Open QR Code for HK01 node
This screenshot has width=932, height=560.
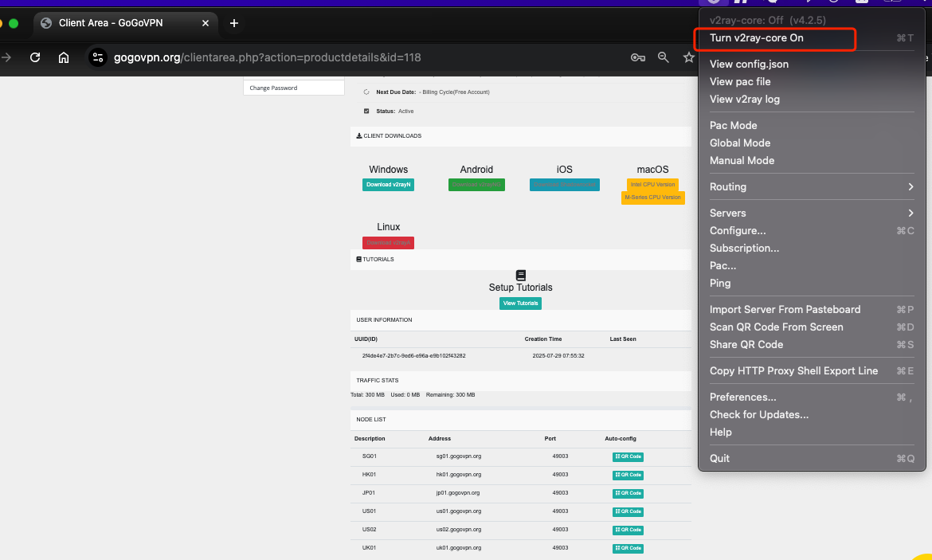point(628,475)
